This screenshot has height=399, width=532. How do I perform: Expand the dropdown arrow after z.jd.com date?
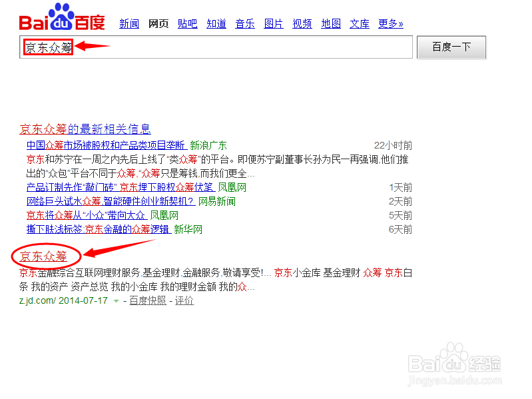coord(116,301)
